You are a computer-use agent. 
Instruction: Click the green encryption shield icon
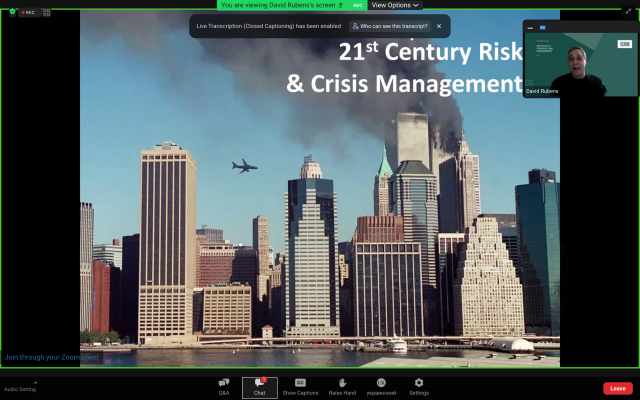pos(12,12)
